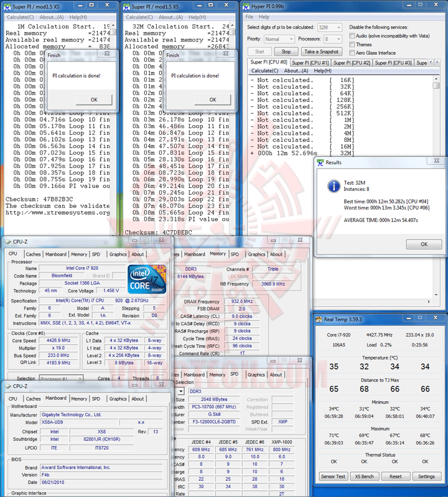Click the NB Frequency 3960.9 MHz field
This screenshot has height=497, width=448.
click(273, 284)
